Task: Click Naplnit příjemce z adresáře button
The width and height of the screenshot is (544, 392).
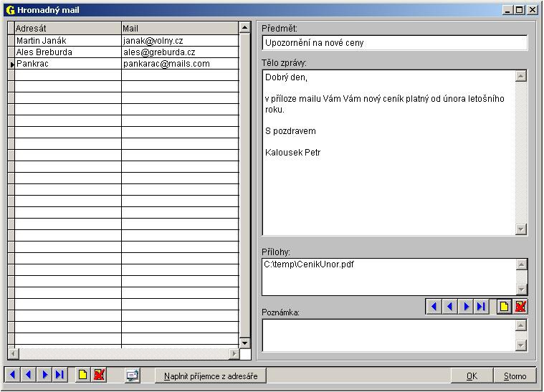Action: coord(211,376)
